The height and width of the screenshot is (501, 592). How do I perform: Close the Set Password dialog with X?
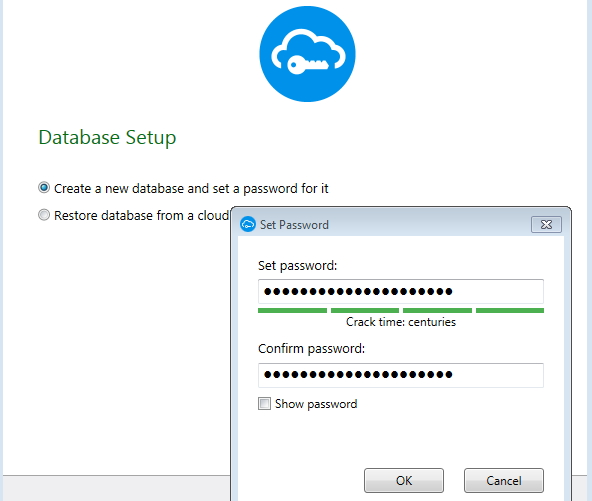546,225
